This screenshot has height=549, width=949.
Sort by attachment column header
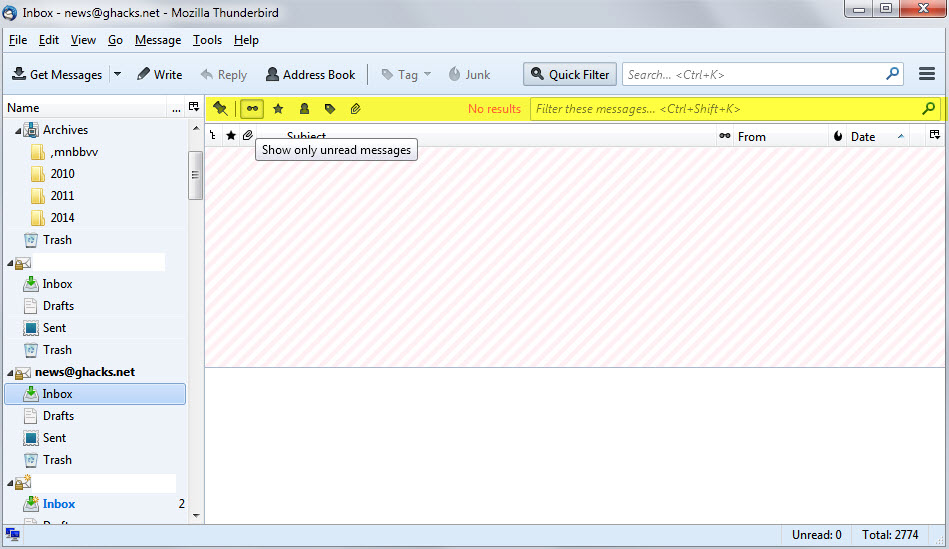248,136
